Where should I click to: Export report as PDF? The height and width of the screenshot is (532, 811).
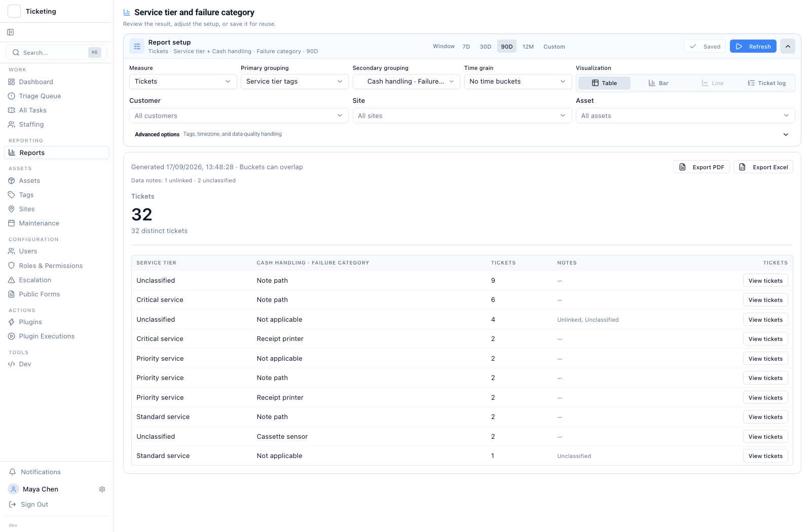[702, 167]
